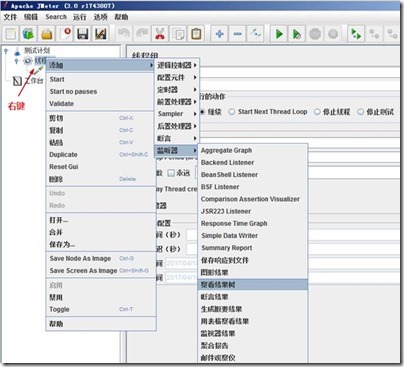Choose Response Time Graph listener
Image resolution: width=404 pixels, height=367 pixels.
click(x=253, y=224)
